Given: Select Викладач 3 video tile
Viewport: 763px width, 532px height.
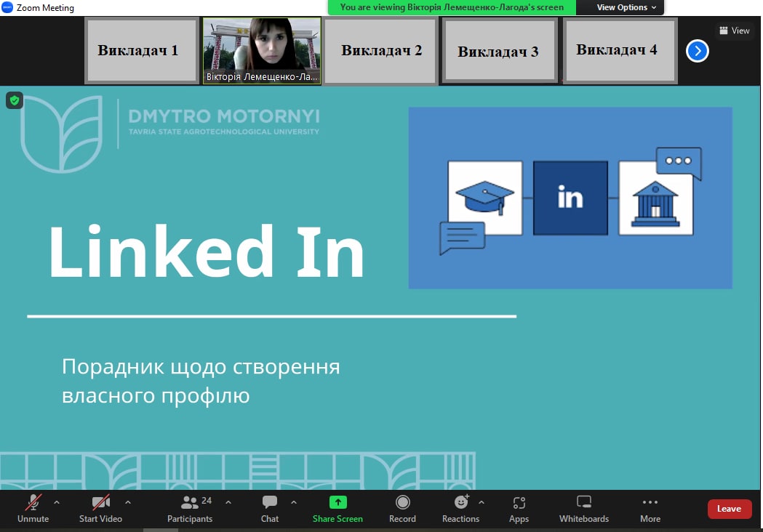Looking at the screenshot, I should tap(499, 51).
